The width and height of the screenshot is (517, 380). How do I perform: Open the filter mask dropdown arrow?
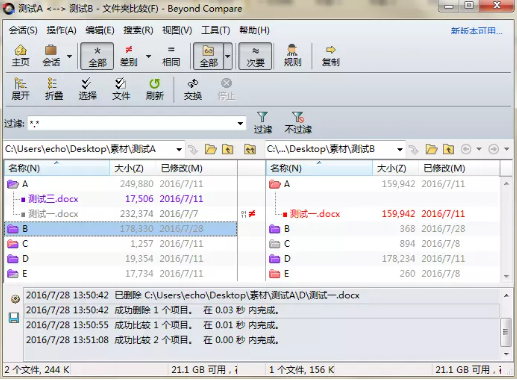(240, 123)
